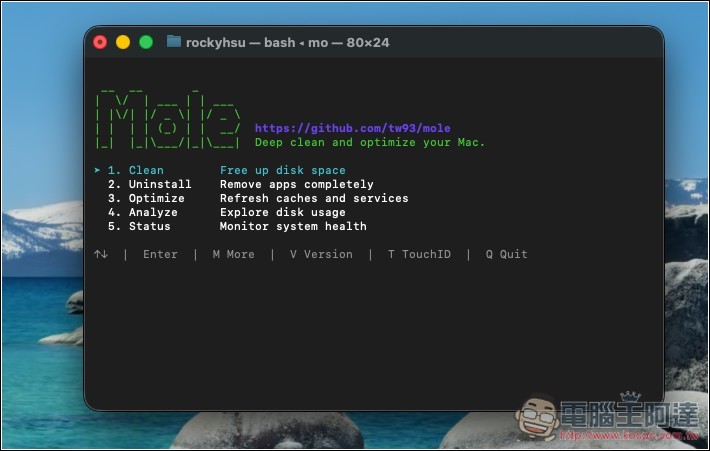Screen dimensions: 710x451
Task: Choose the 4. Analyze menu entry
Action: (142, 212)
